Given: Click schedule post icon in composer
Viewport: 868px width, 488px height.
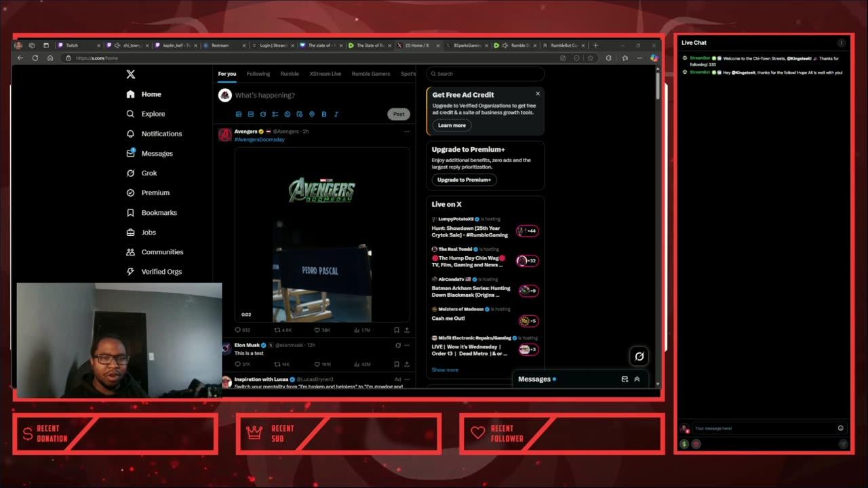Looking at the screenshot, I should coord(299,114).
